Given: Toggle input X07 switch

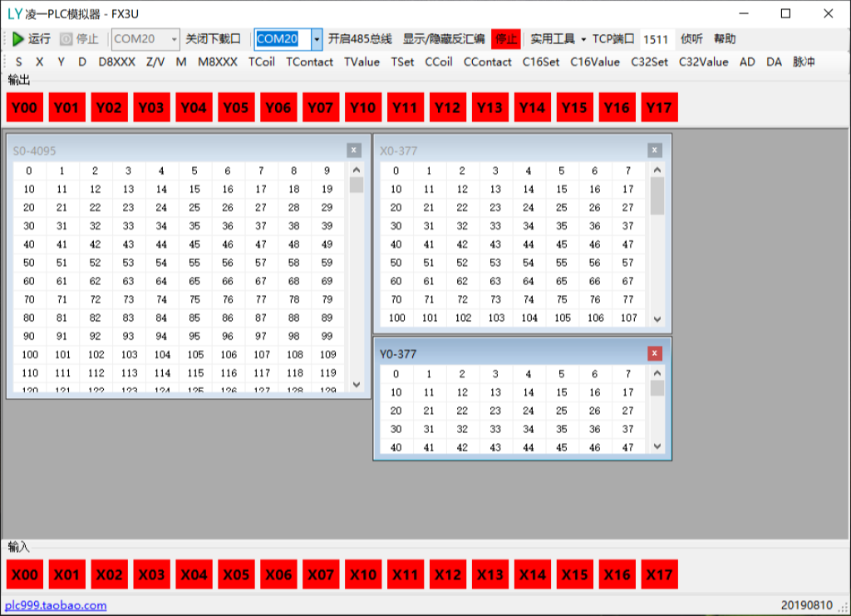Looking at the screenshot, I should (x=321, y=574).
